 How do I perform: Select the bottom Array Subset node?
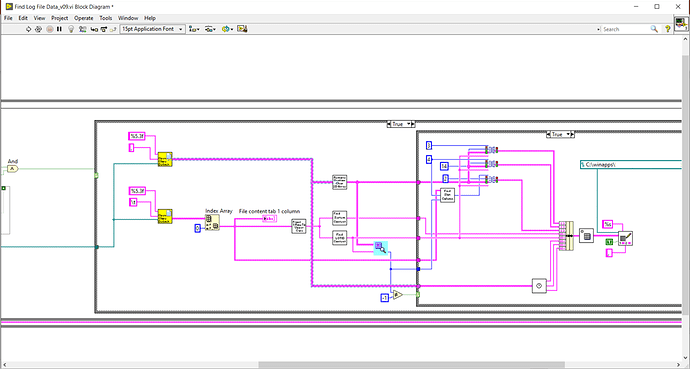point(491,179)
